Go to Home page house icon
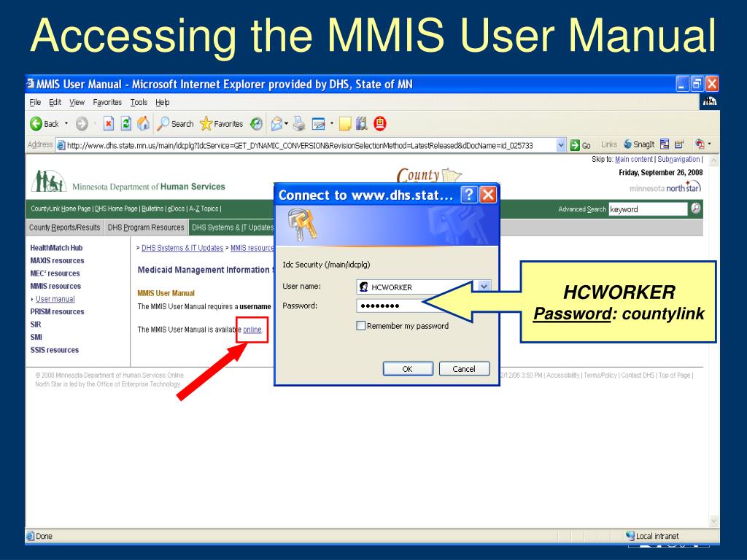The width and height of the screenshot is (747, 560). click(143, 124)
